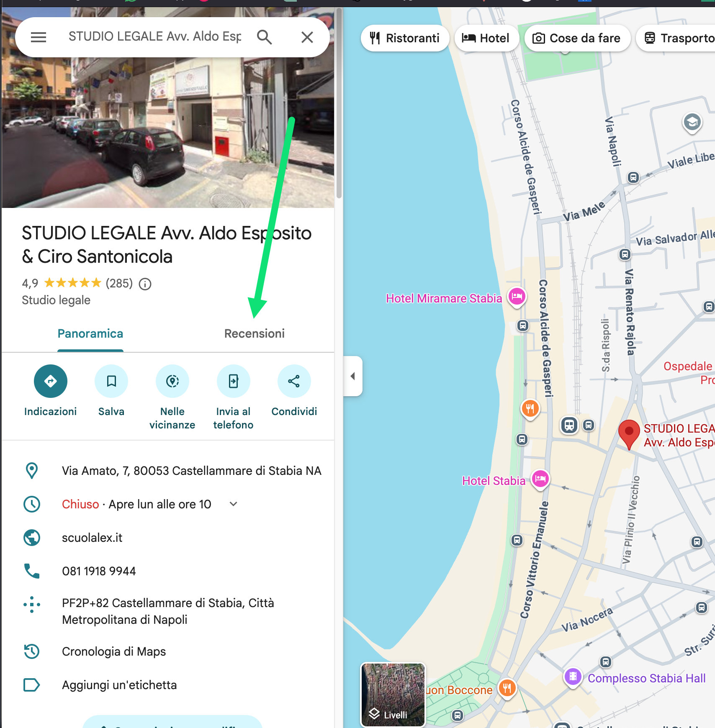Screen dimensions: 715x728
Task: Open the Livelli map layers thumbnail
Action: coord(393,695)
